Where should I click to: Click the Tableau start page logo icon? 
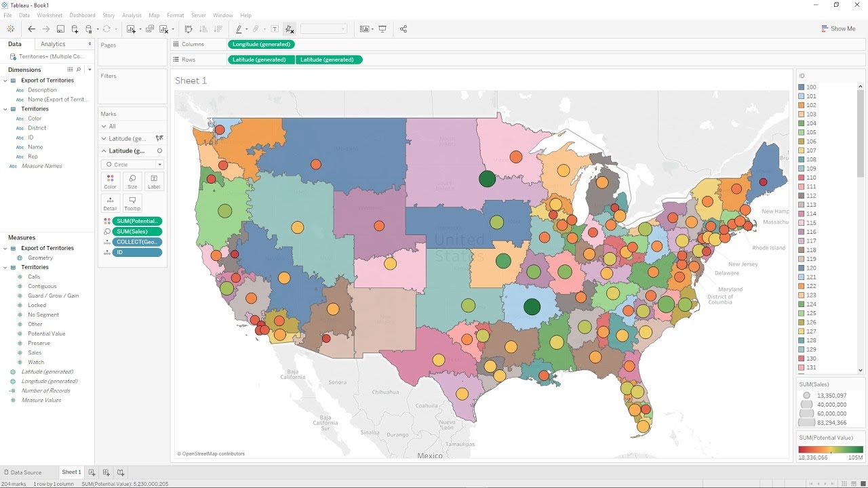pos(10,29)
